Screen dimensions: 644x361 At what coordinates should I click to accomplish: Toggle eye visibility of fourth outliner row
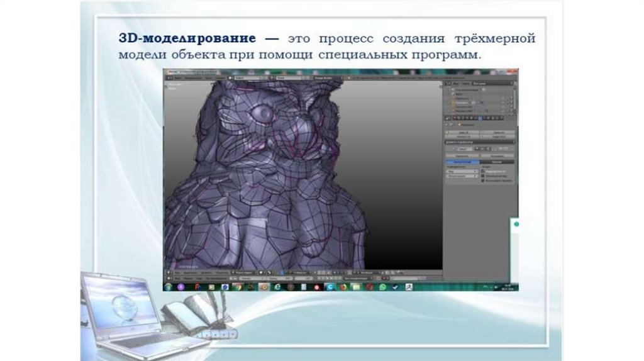click(x=502, y=103)
